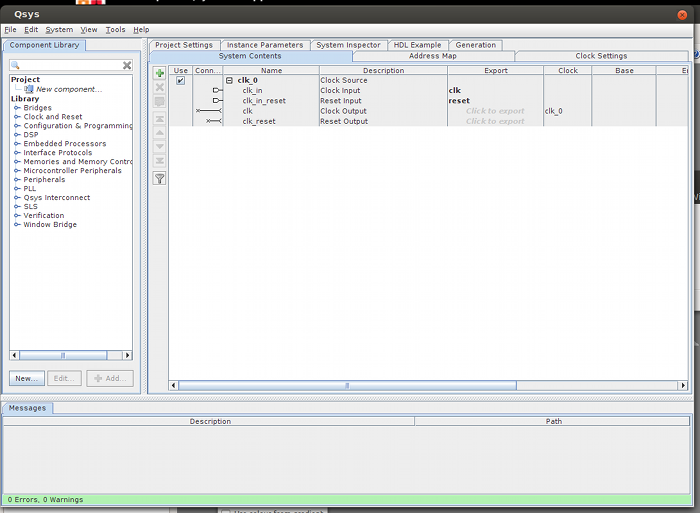Viewport: 700px width, 513px height.
Task: Click the New... button
Action: pos(26,378)
